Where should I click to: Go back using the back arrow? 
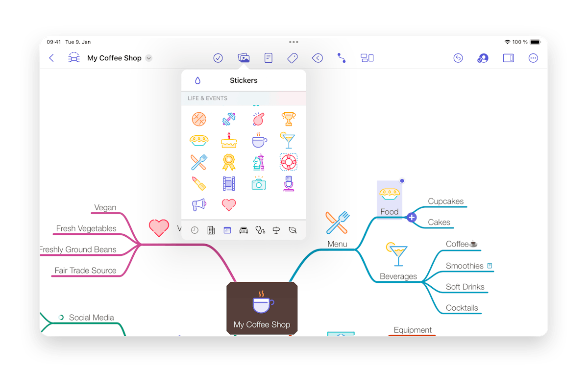point(51,58)
